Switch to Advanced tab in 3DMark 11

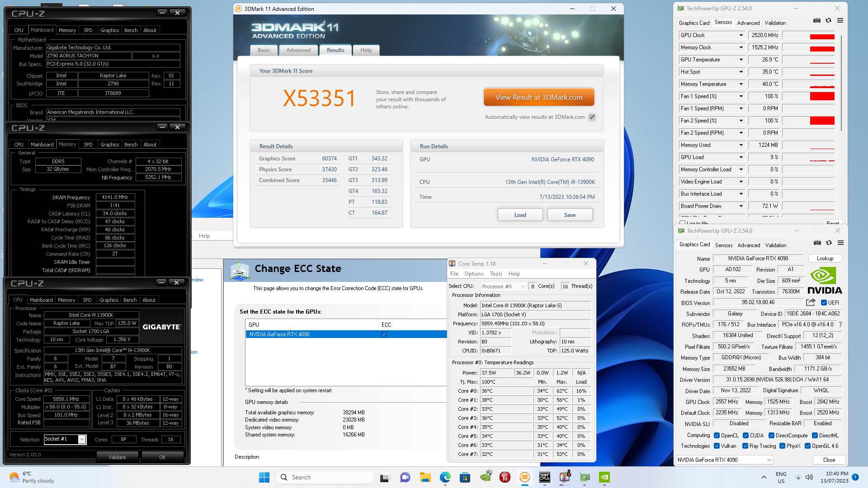tap(298, 50)
